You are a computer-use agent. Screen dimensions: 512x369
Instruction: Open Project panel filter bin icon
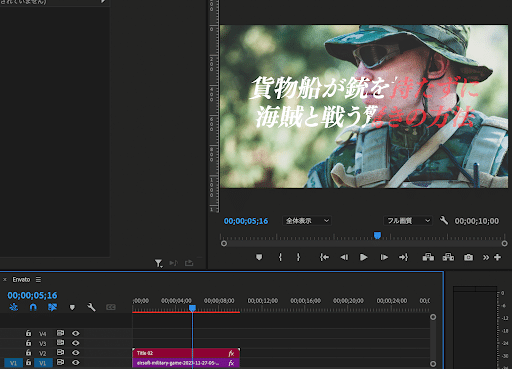tap(159, 263)
